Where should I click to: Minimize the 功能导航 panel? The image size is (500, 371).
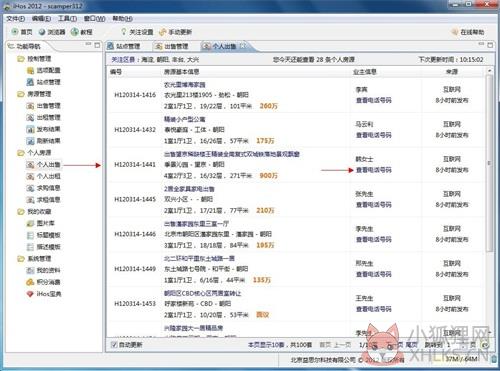click(x=88, y=44)
